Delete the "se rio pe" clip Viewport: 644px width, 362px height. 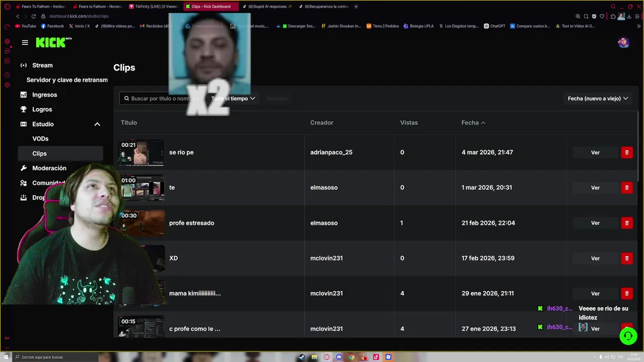(x=627, y=152)
